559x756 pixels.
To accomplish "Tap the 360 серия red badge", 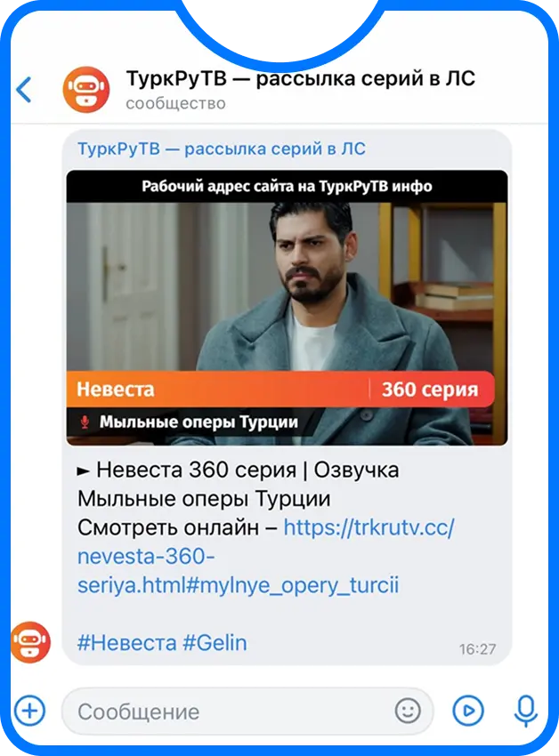I will click(x=431, y=389).
